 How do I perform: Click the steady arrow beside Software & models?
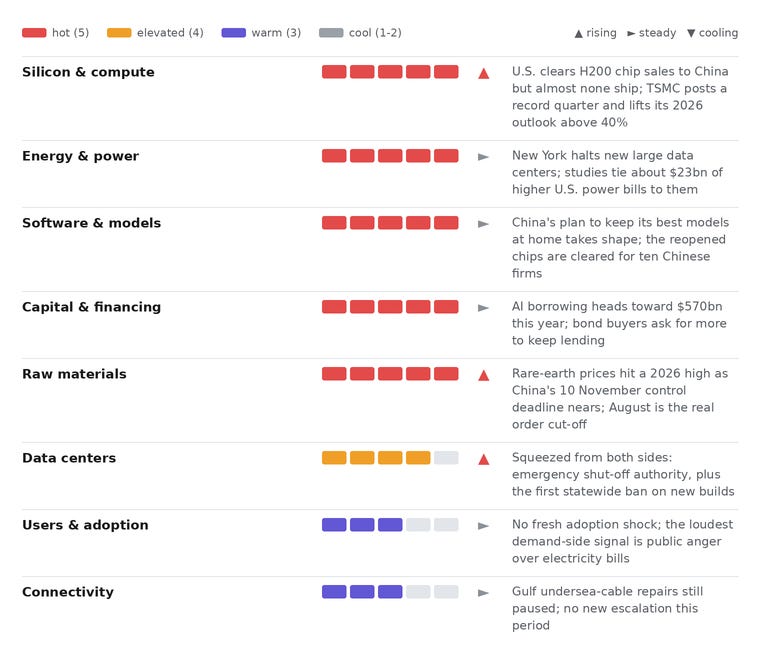coord(483,224)
